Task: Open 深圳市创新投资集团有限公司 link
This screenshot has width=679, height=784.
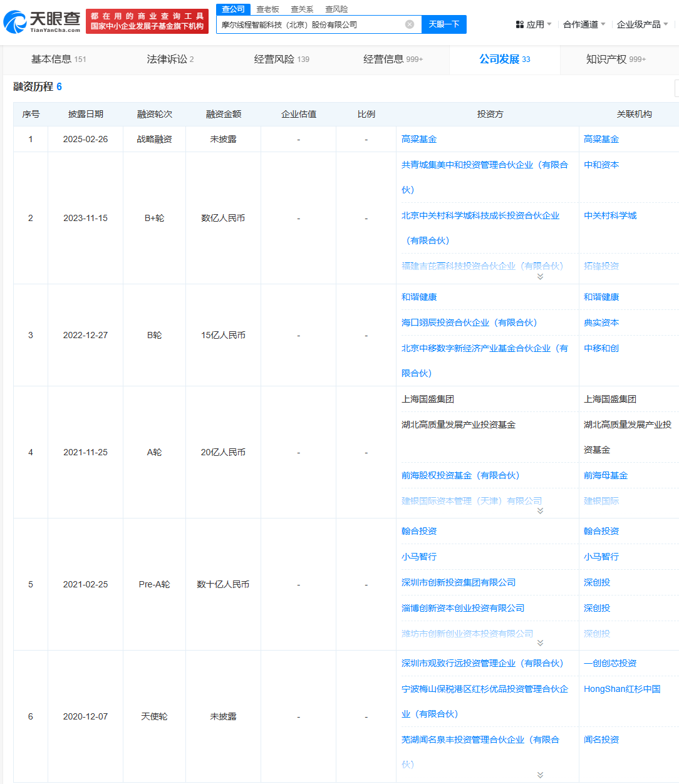Action: point(459,582)
